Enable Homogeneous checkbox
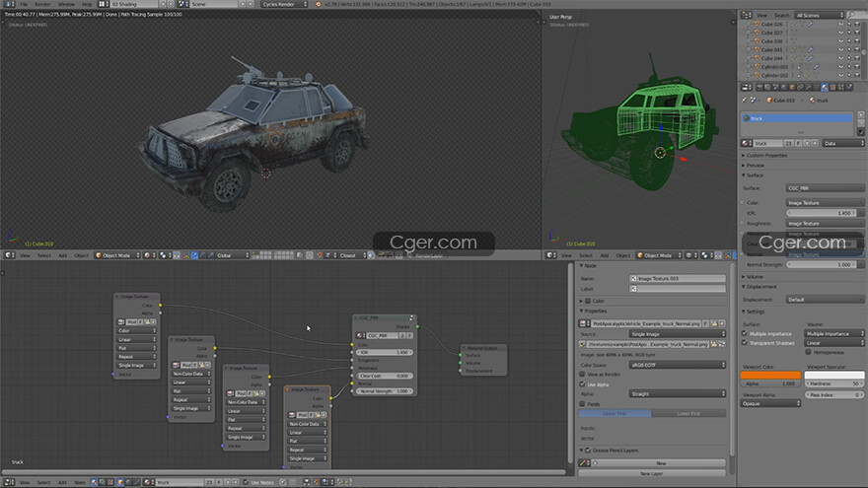This screenshot has height=488, width=868. (x=809, y=352)
